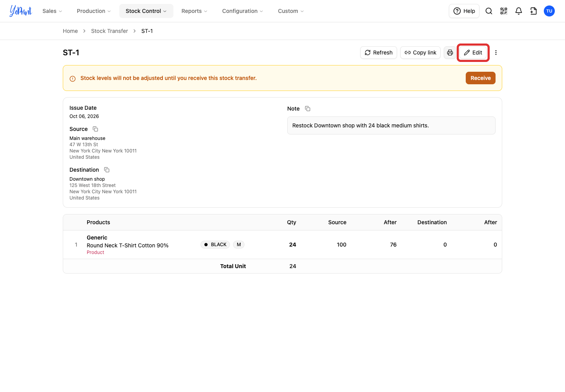Click the Help button
565x392 pixels.
(x=464, y=11)
